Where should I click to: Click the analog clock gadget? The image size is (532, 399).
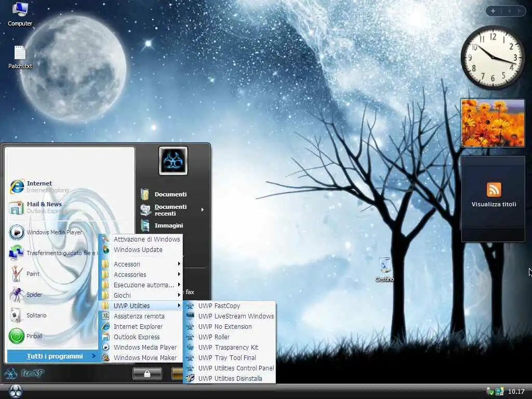pyautogui.click(x=493, y=57)
